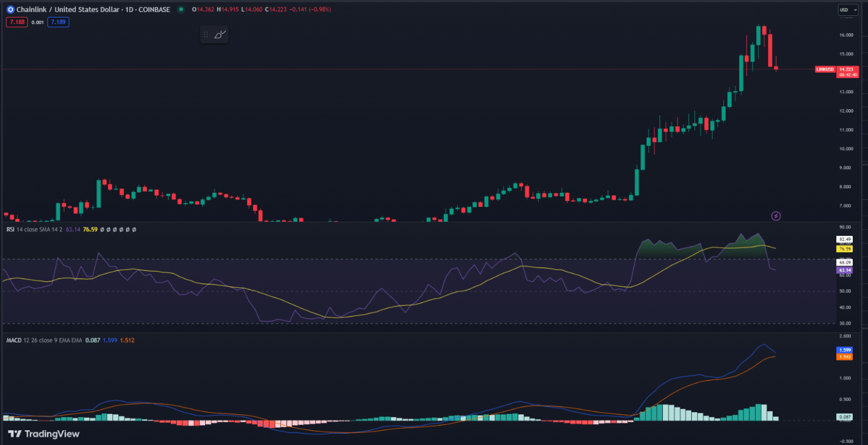This screenshot has height=445, width=868.
Task: Select the brush drawing tool icon
Action: coord(220,34)
